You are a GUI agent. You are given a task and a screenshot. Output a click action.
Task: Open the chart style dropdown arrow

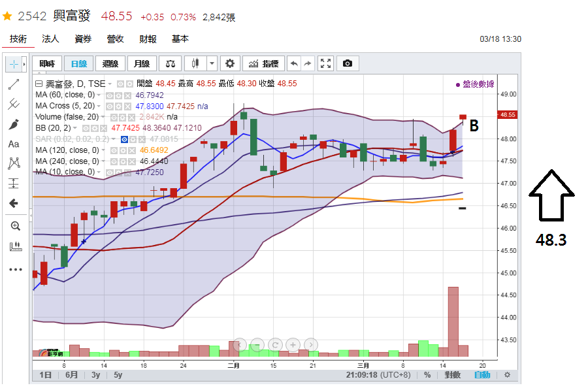tap(212, 63)
